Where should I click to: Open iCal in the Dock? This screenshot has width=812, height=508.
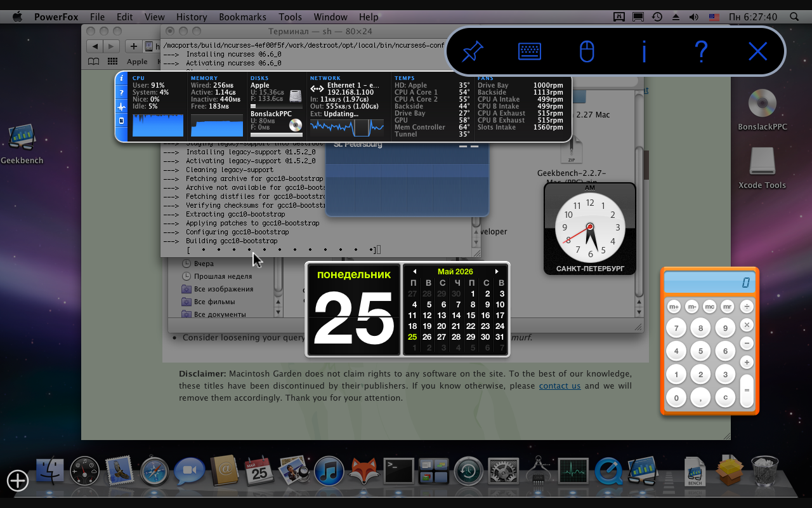click(259, 472)
